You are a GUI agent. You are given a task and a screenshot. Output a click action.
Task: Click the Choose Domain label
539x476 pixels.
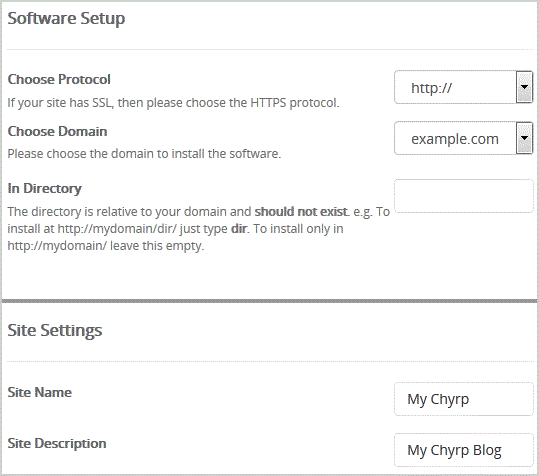tap(57, 131)
